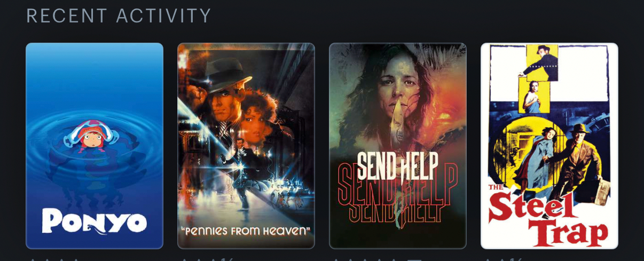Click the white Send Help title text
This screenshot has width=644, height=261.
397,166
